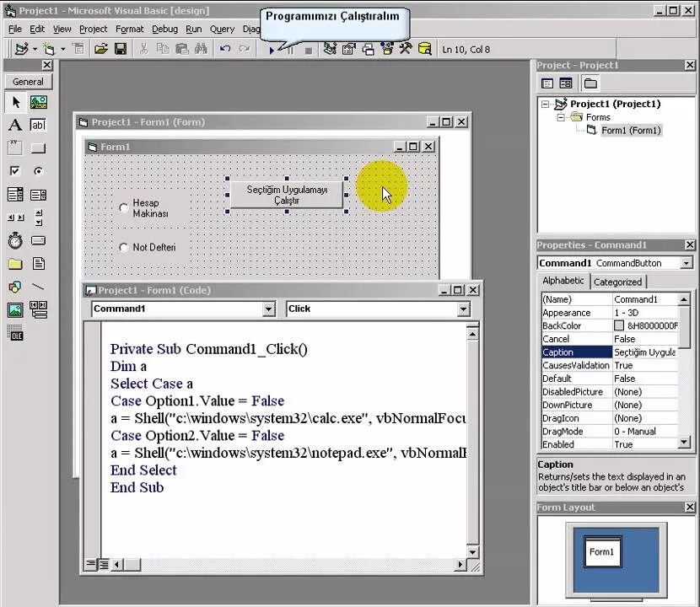Select the Hesap Makinası radio button

pos(124,208)
